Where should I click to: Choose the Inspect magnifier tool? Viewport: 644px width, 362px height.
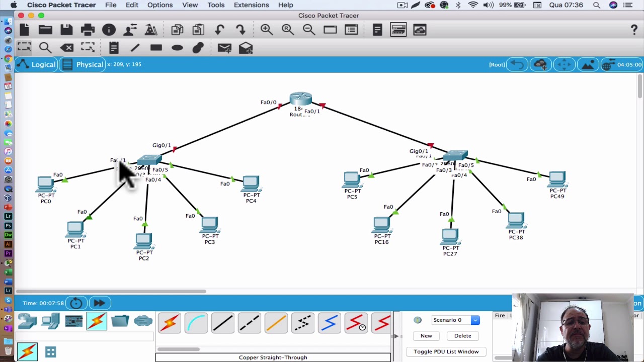pos(45,48)
